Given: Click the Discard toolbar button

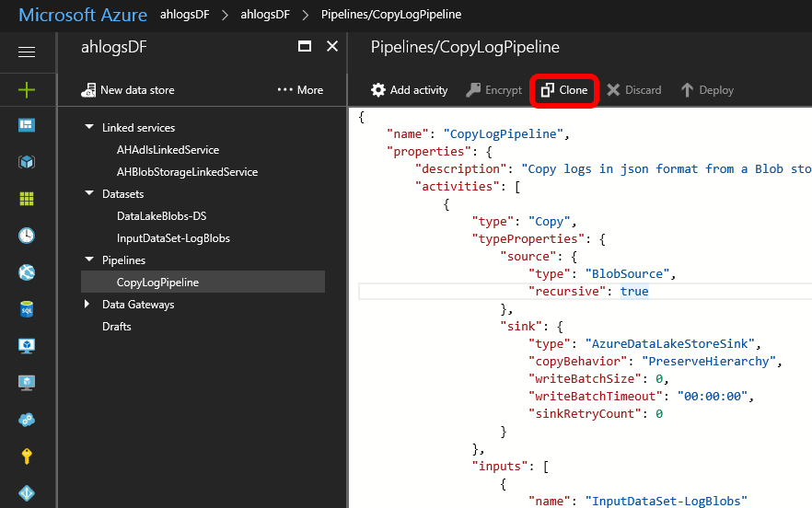Looking at the screenshot, I should click(633, 90).
